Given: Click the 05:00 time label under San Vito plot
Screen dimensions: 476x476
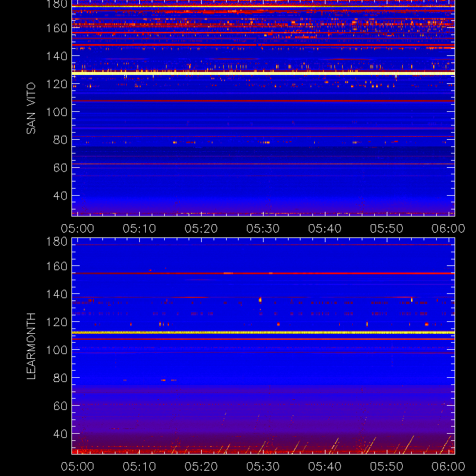Looking at the screenshot, I should click(x=77, y=228).
